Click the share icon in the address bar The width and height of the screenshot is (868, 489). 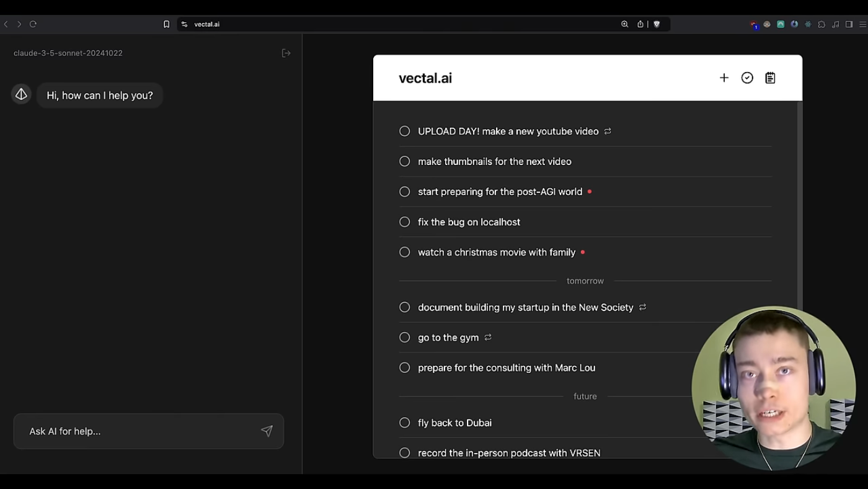click(640, 24)
